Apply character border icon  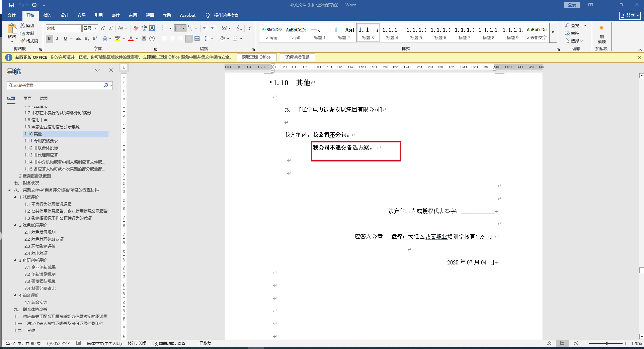pos(152,28)
